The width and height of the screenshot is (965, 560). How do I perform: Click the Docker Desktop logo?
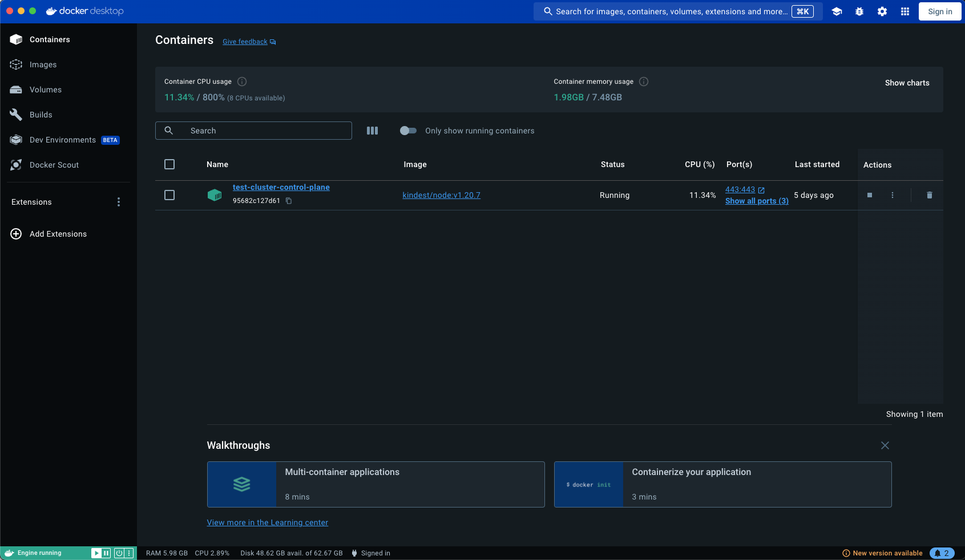[x=84, y=11]
